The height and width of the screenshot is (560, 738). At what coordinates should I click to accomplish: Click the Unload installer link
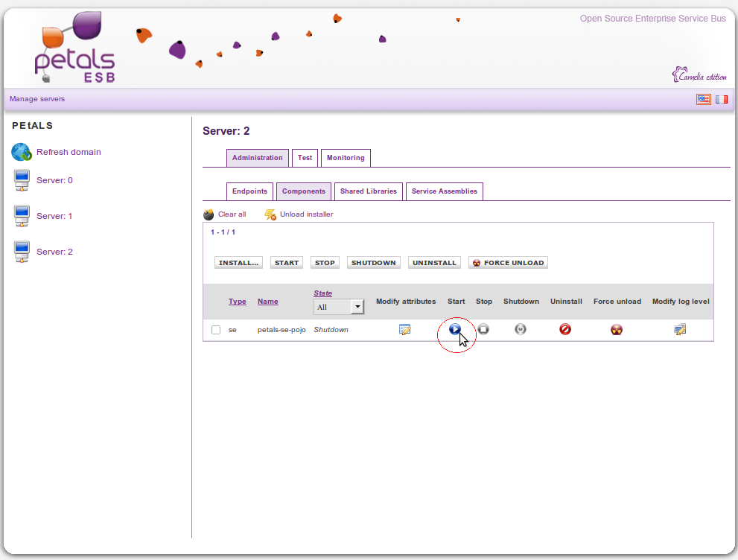[306, 214]
